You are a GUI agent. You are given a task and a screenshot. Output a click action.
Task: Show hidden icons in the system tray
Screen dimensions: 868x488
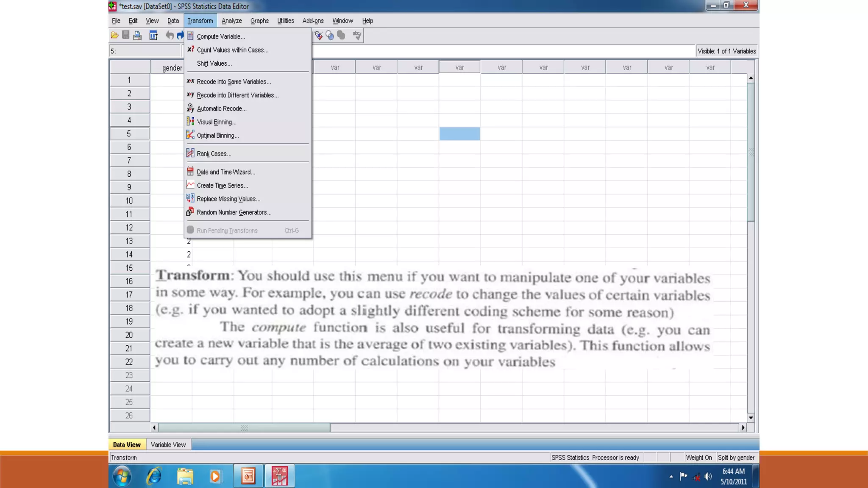click(671, 477)
